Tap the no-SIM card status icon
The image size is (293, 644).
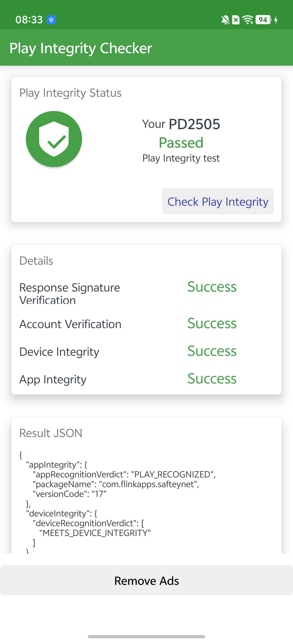(x=236, y=20)
